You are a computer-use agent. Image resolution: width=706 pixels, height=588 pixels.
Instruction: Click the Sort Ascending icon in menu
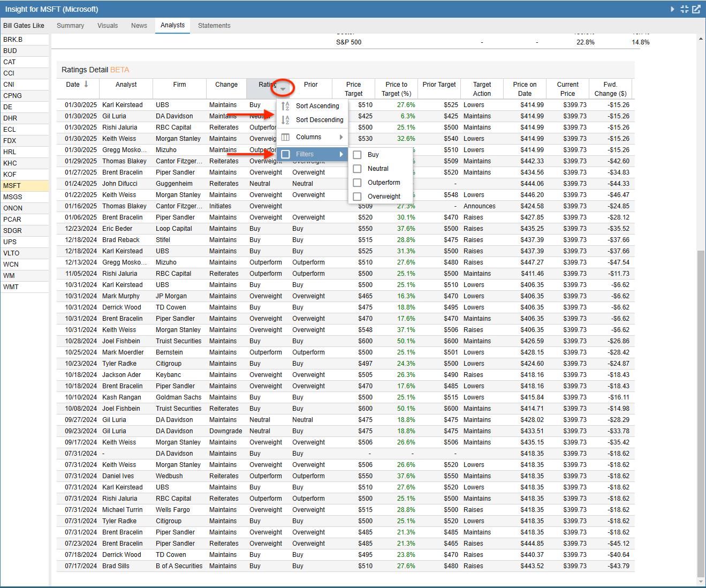tap(285, 106)
